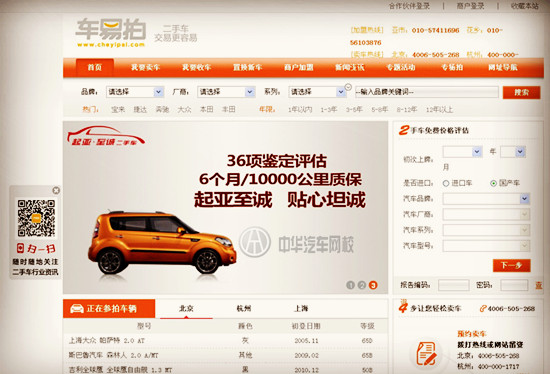
Task: Click the 预约卖车 heading link
Action: [471, 334]
